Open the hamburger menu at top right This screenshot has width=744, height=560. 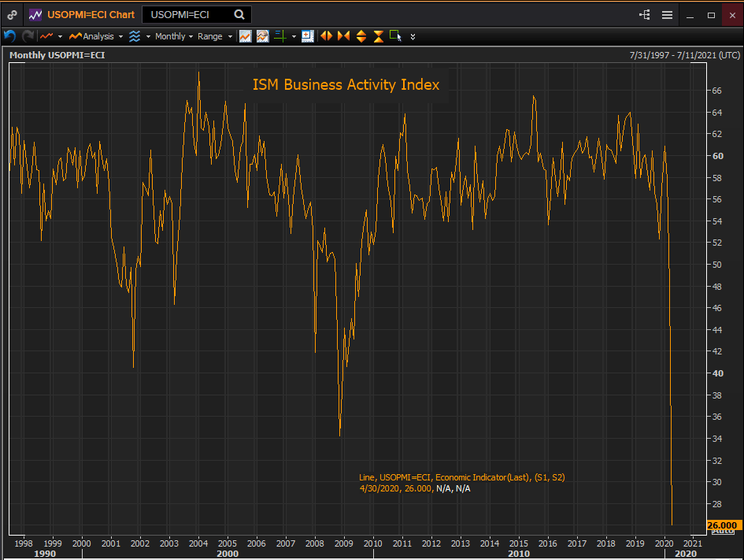[667, 15]
